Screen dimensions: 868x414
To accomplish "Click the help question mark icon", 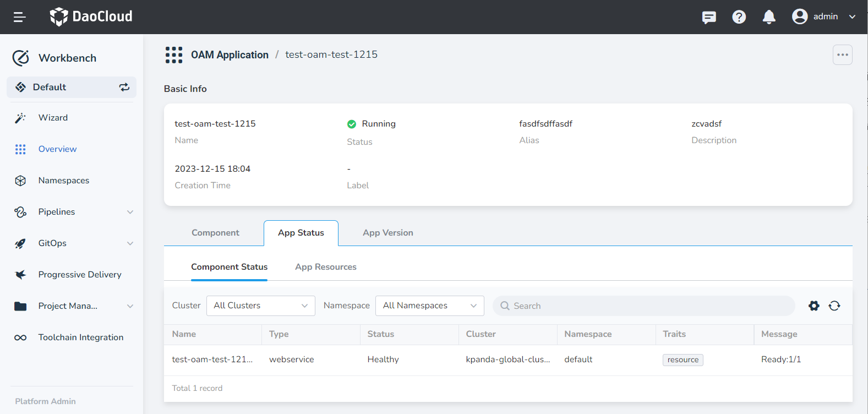I will 739,17.
